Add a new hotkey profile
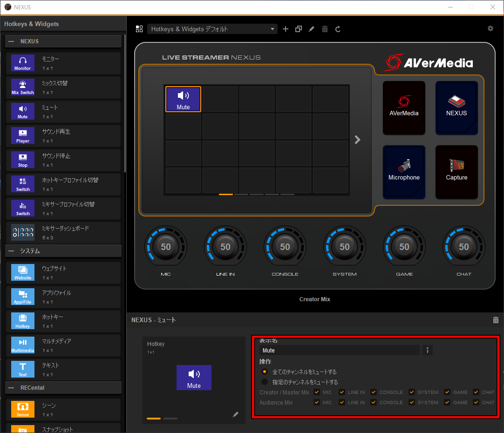The height and width of the screenshot is (433, 504). (286, 29)
